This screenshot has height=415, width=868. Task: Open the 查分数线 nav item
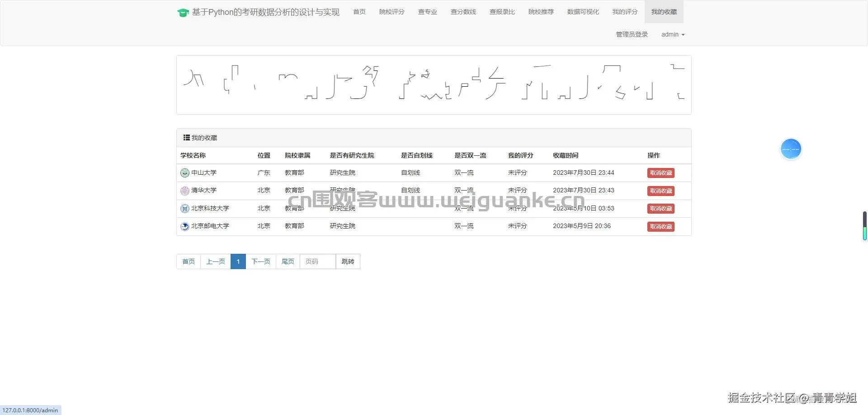pyautogui.click(x=463, y=12)
